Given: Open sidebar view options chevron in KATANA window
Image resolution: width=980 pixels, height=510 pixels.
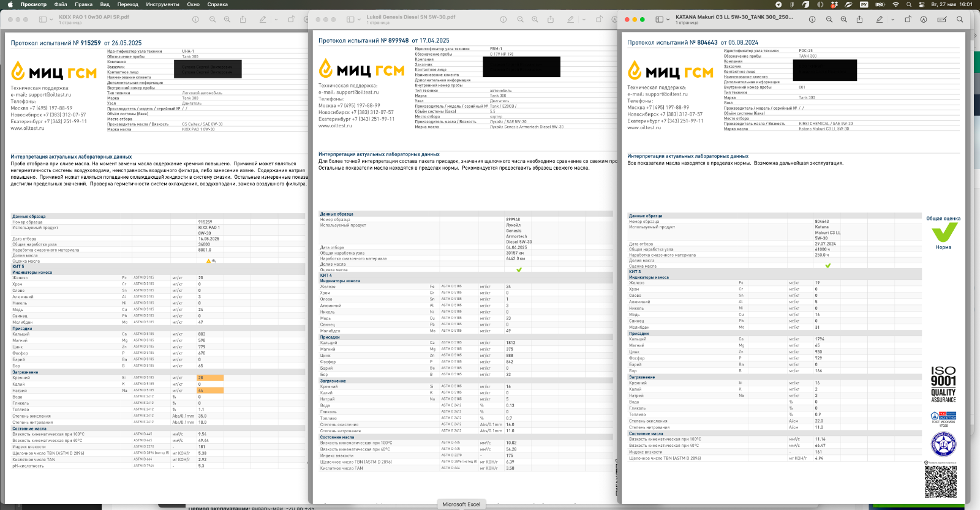Looking at the screenshot, I should 667,20.
